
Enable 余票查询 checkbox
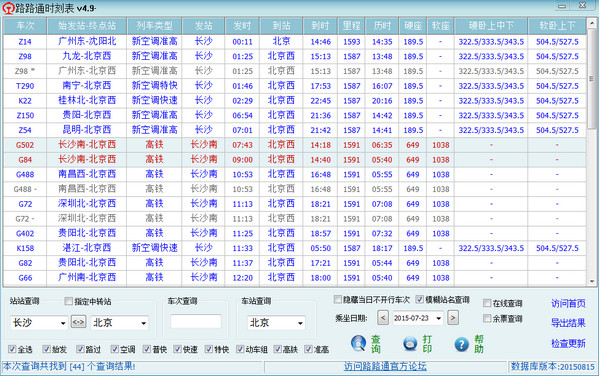click(x=487, y=318)
